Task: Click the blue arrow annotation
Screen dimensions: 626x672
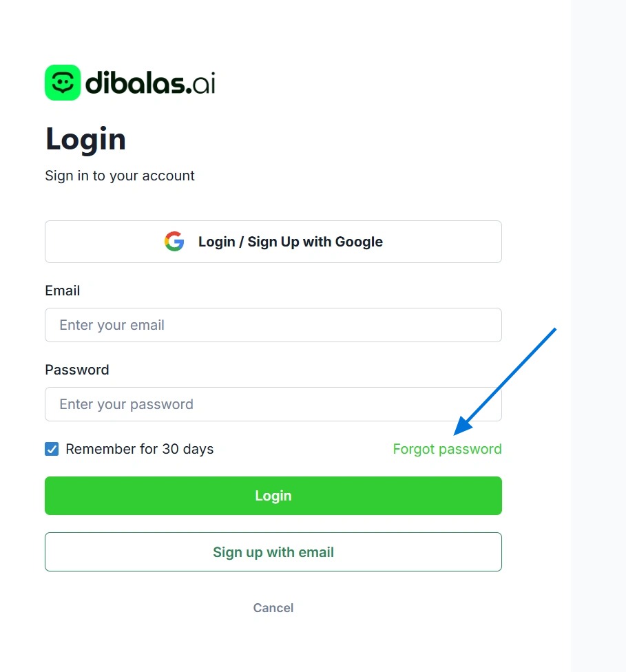Action: 506,381
